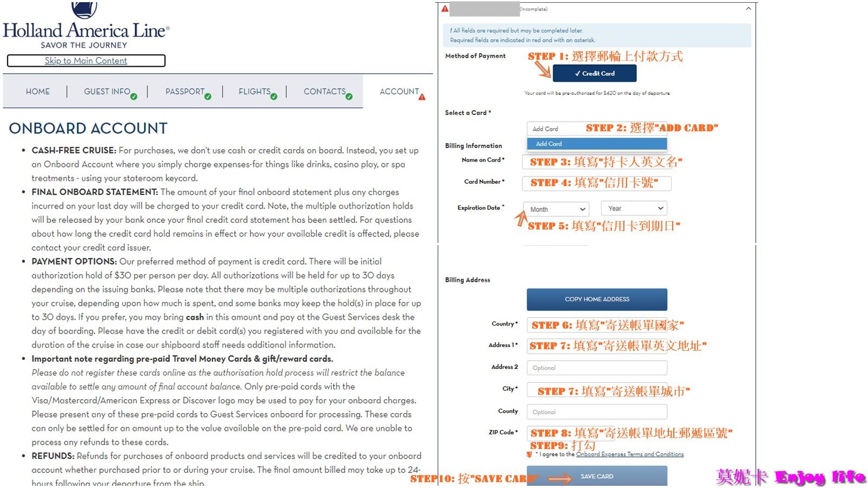The width and height of the screenshot is (868, 488).
Task: Open Onboard Expenses Terms and Conditions link
Action: (x=629, y=454)
